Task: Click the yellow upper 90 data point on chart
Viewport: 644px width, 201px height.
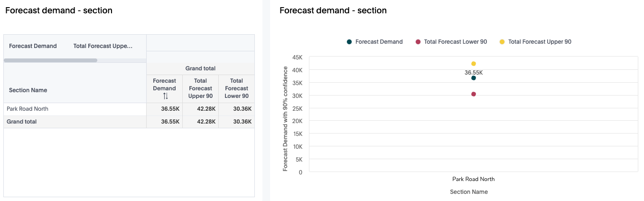Action: click(x=474, y=64)
